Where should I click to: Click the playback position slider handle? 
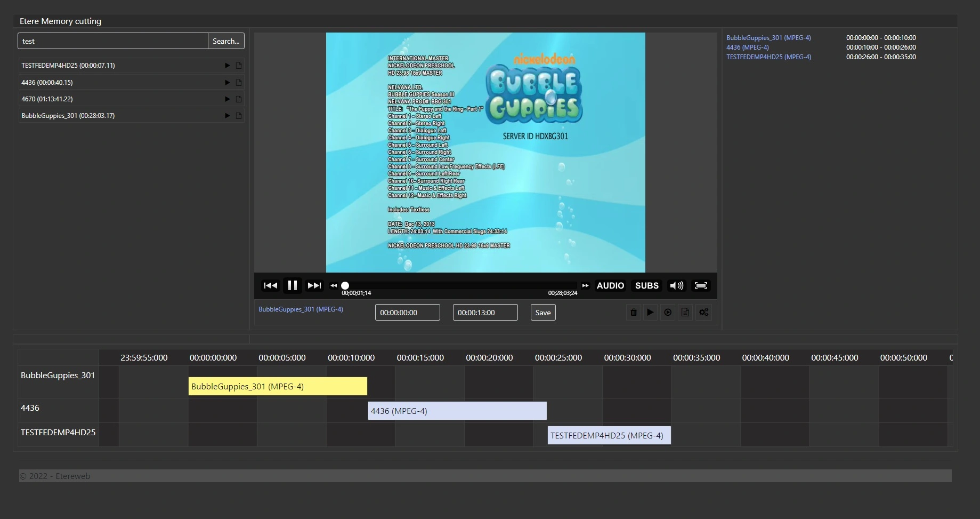(345, 285)
